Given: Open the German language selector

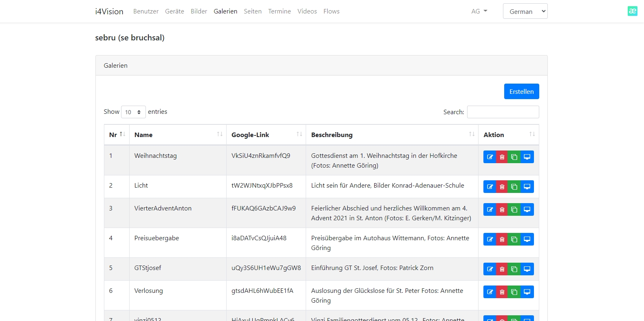Looking at the screenshot, I should coord(525,11).
